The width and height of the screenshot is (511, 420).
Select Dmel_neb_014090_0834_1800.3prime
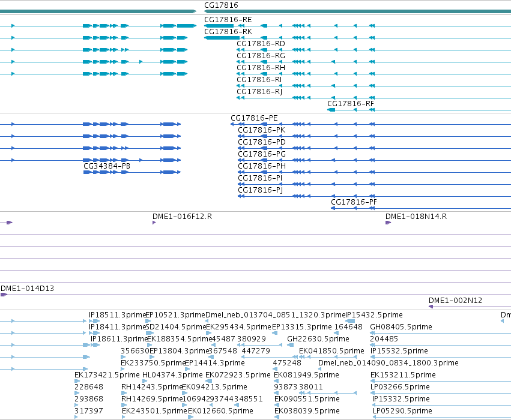pos(388,363)
